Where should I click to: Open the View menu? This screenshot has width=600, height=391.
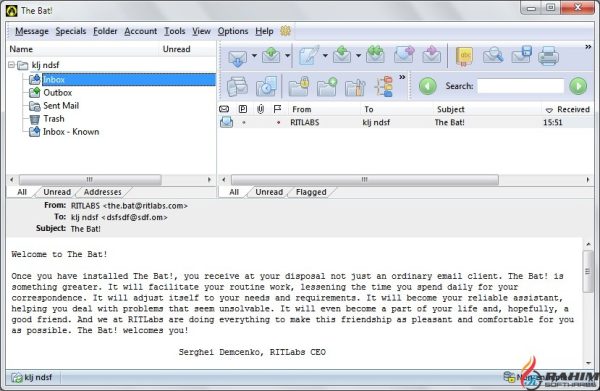[x=201, y=31]
